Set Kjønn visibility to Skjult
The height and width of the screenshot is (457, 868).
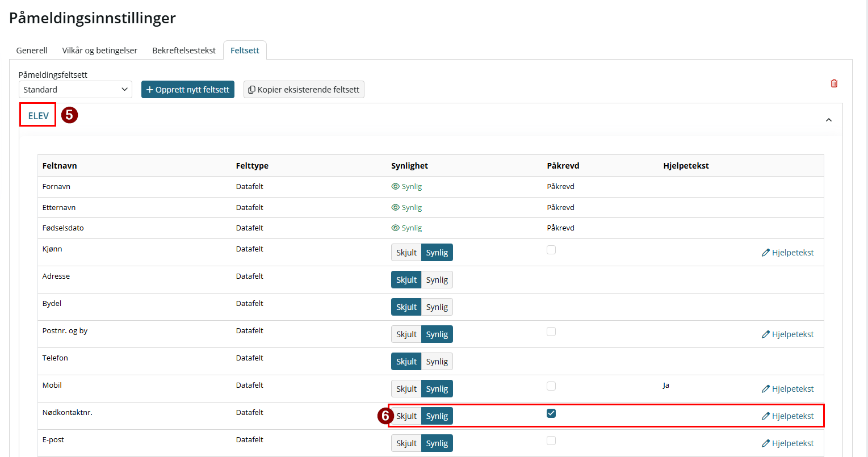[x=406, y=253]
